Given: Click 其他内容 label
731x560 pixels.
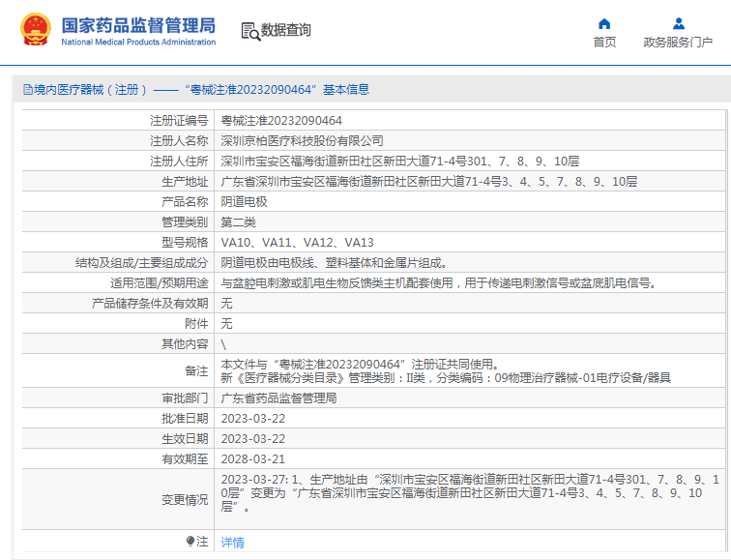Looking at the screenshot, I should 185,344.
